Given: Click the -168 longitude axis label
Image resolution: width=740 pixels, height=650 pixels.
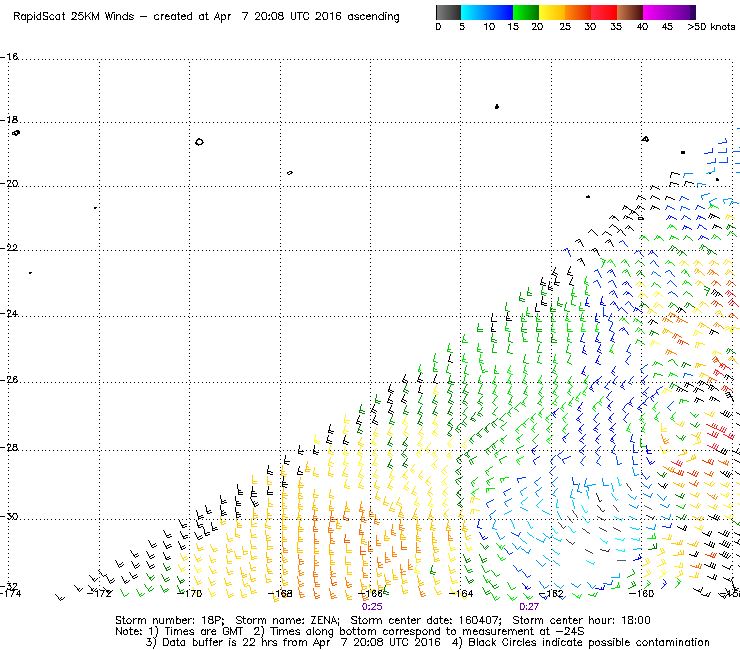Looking at the screenshot, I should 280,593.
